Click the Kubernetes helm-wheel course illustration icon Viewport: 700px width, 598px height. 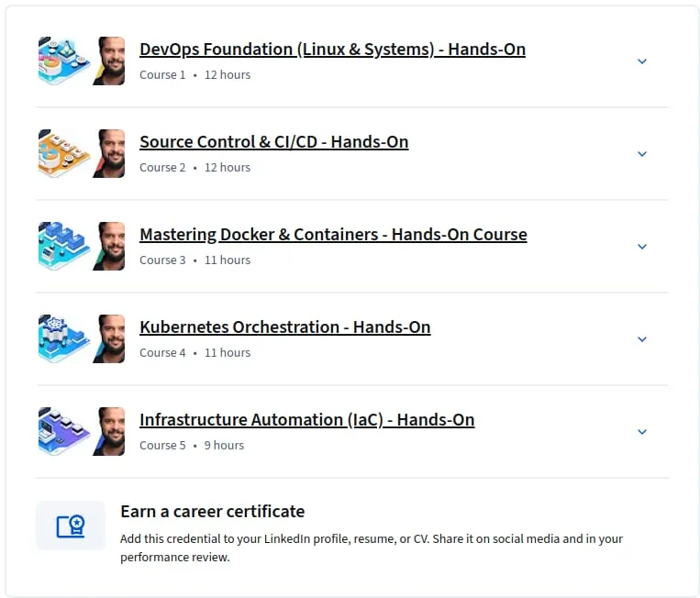(x=64, y=338)
